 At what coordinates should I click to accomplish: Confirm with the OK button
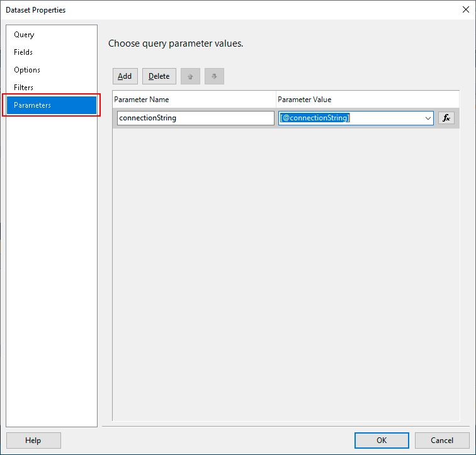(x=382, y=441)
